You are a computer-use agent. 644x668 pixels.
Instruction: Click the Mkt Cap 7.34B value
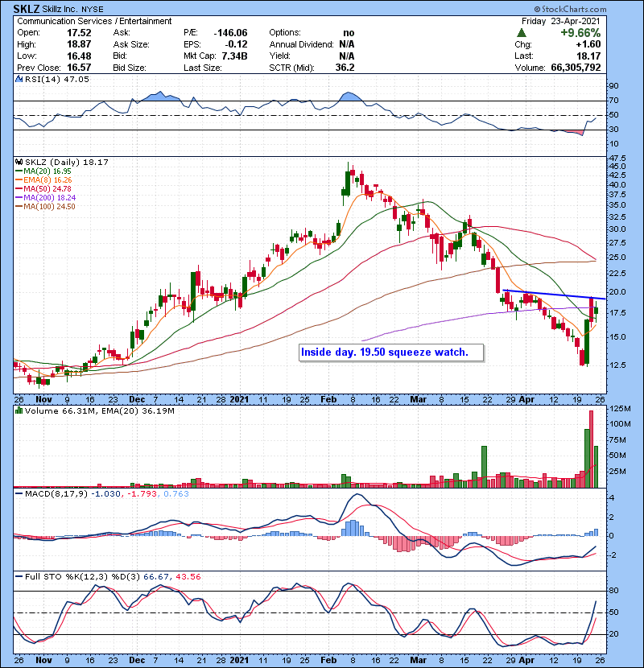[234, 56]
